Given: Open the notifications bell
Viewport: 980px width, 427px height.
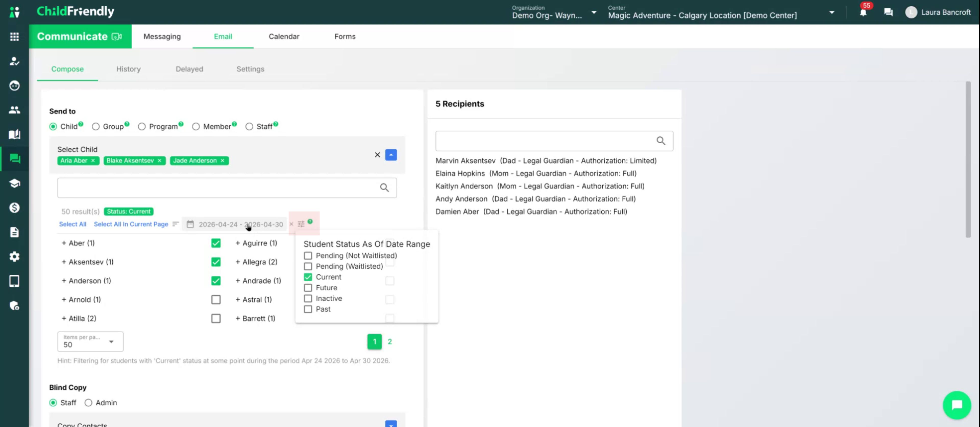Looking at the screenshot, I should point(863,12).
